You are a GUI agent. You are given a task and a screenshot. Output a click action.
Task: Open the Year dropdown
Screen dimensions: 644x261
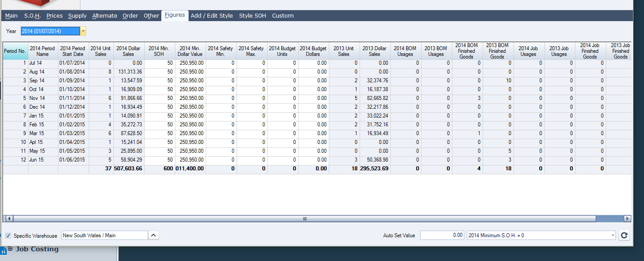point(83,31)
